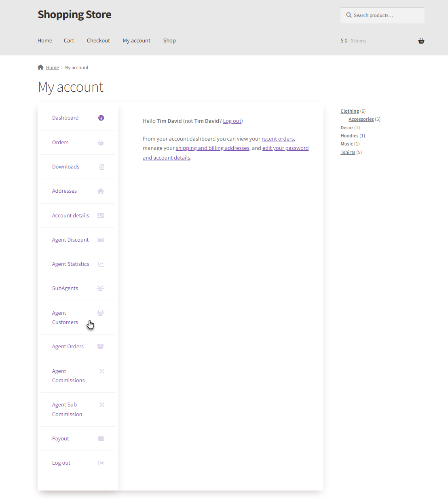Click the Home breadcrumb link

(52, 67)
